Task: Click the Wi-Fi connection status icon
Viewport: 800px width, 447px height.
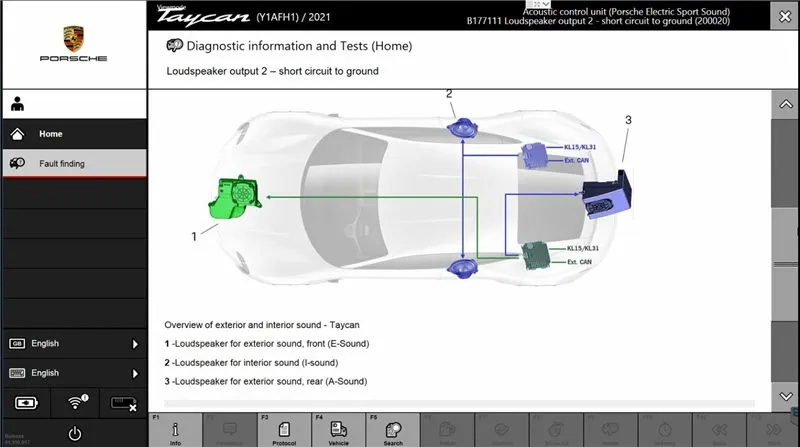Action: pyautogui.click(x=76, y=403)
